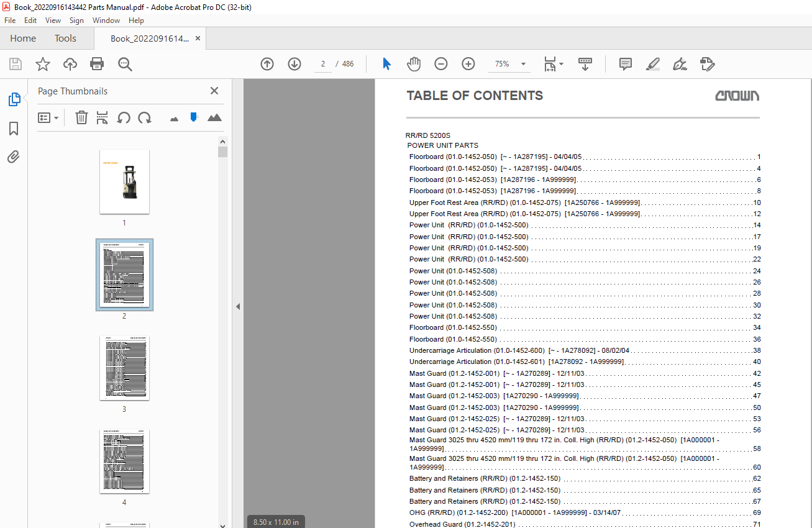Click Mast Guard (01.2-1452-003) entry page 47
The height and width of the screenshot is (528, 812).
585,396
